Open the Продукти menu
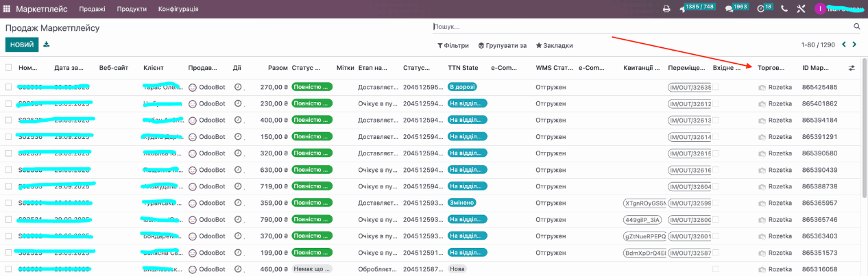Viewport: 868px width, 276px height. pos(131,9)
